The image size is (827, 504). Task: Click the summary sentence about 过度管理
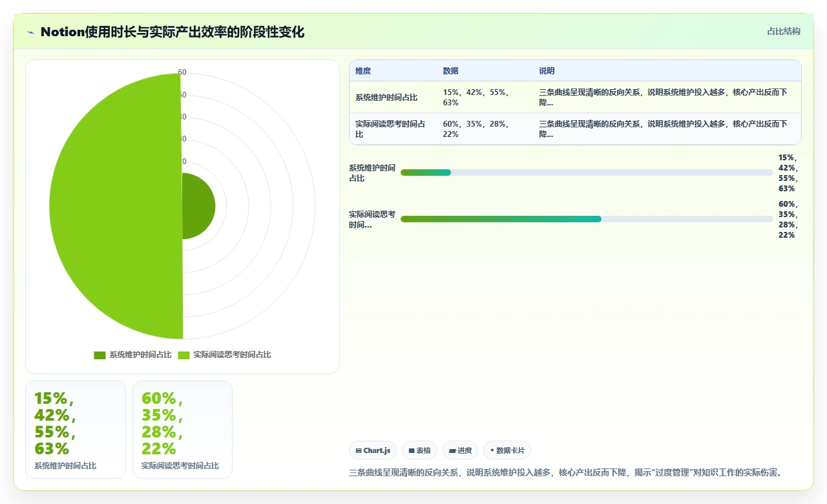tap(567, 472)
